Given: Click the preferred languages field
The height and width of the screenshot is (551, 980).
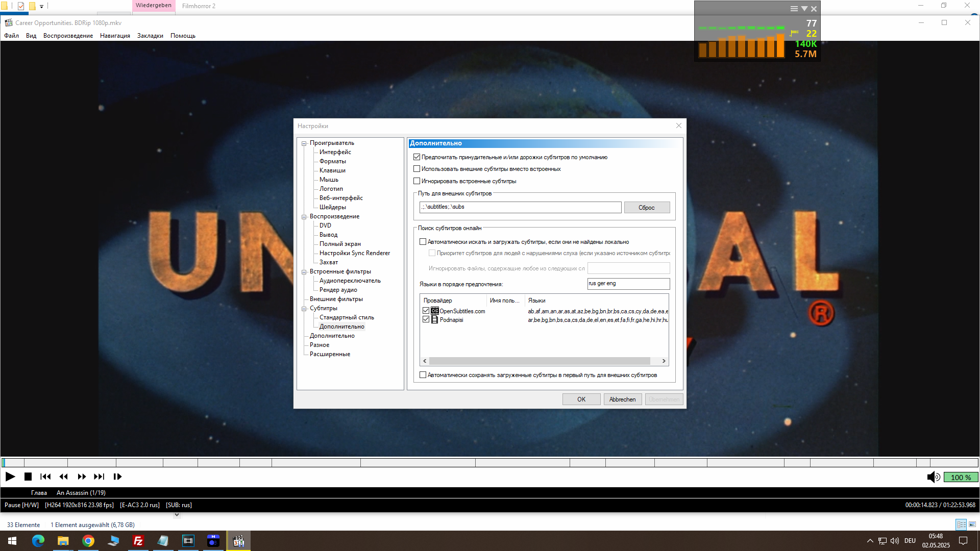Looking at the screenshot, I should 628,284.
